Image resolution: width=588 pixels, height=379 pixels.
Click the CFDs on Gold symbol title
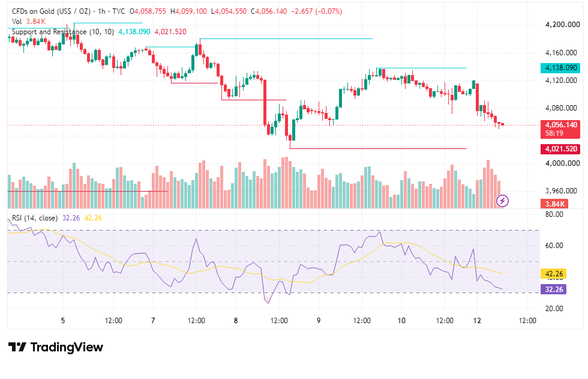[51, 11]
